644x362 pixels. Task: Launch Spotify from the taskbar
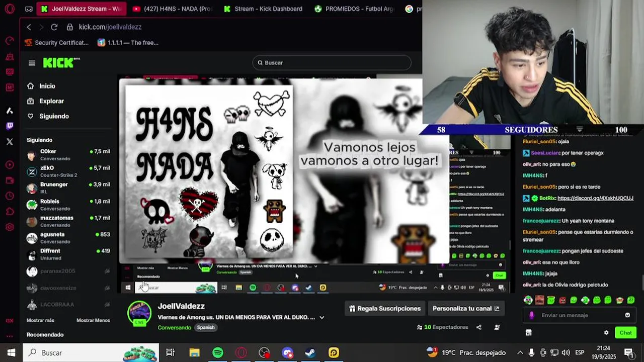pos(218,353)
